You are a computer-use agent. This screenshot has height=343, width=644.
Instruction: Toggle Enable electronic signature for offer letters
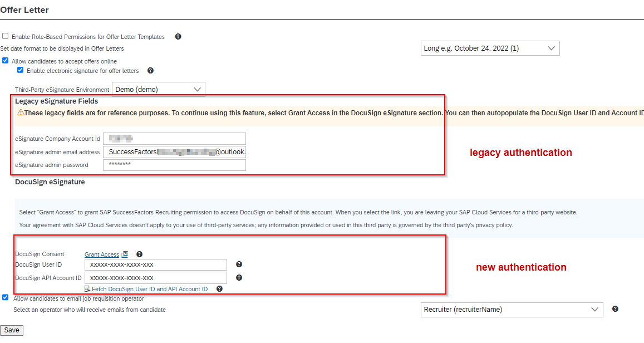pyautogui.click(x=20, y=70)
